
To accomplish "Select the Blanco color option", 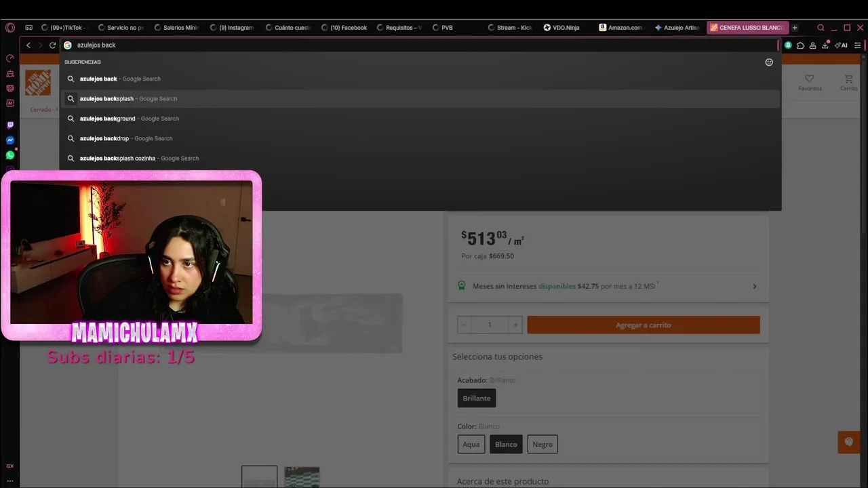I will (506, 444).
